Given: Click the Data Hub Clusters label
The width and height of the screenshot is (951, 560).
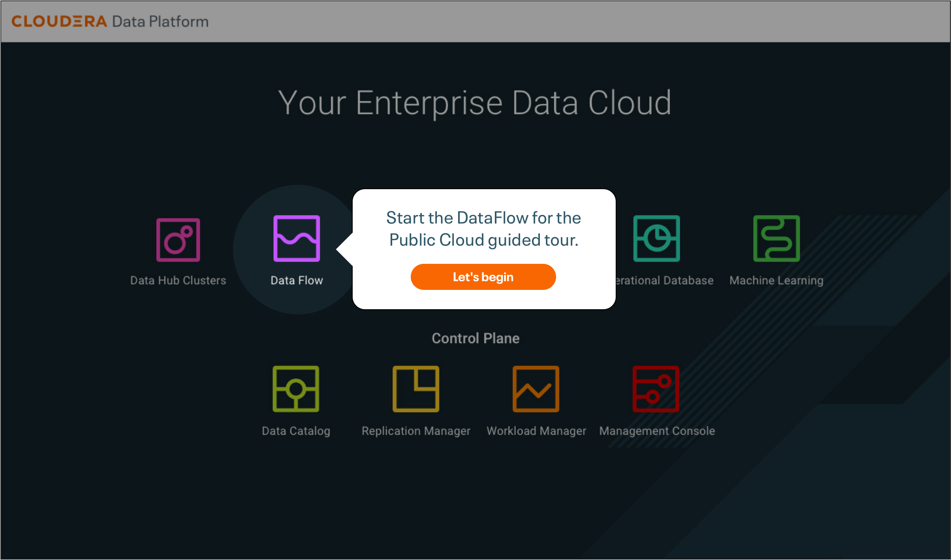Looking at the screenshot, I should 178,280.
